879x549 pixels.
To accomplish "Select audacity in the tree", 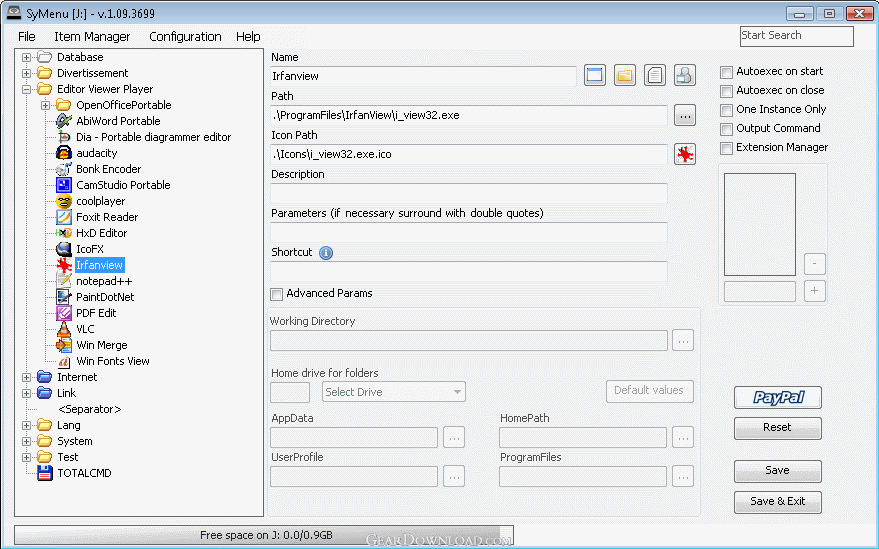I will pyautogui.click(x=96, y=153).
